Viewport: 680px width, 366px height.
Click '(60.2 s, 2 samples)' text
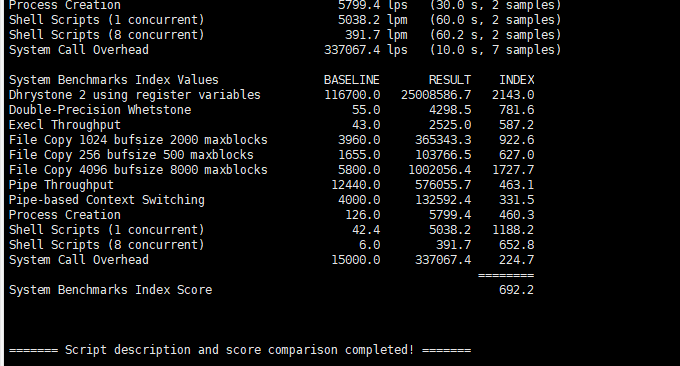(x=496, y=35)
